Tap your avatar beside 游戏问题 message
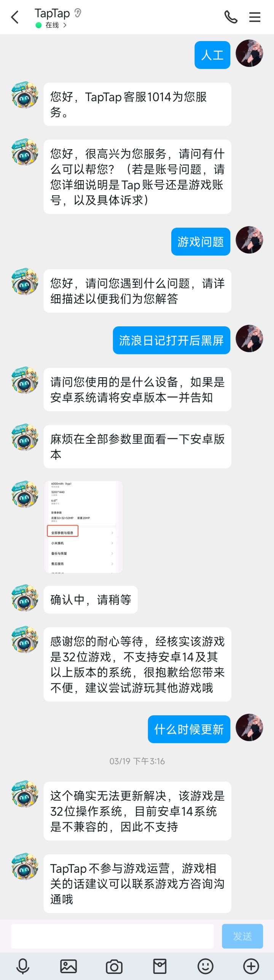 (x=249, y=240)
